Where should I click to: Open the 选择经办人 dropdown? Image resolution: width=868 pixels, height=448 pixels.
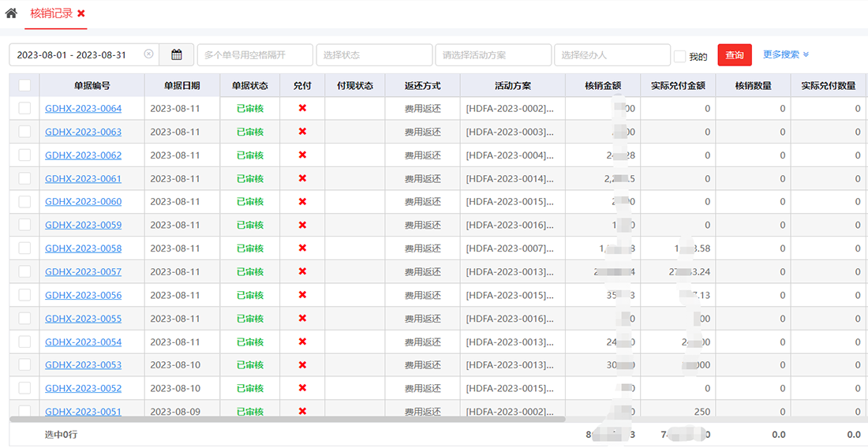click(x=612, y=55)
